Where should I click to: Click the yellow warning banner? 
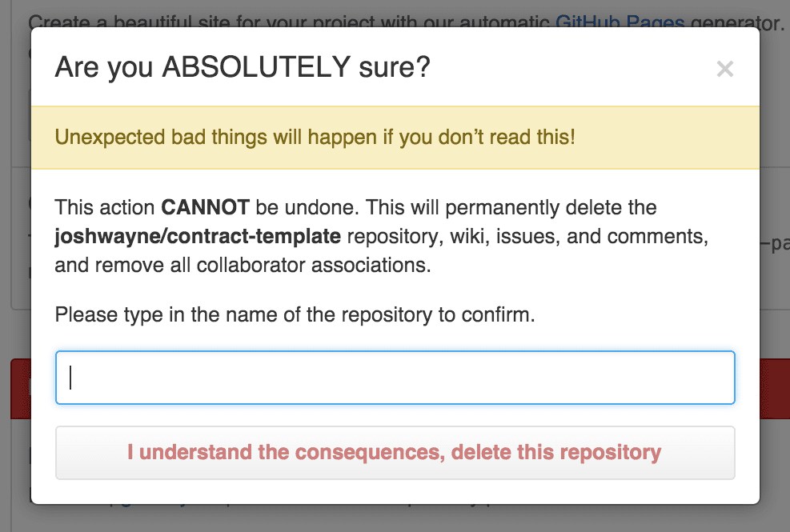(395, 138)
